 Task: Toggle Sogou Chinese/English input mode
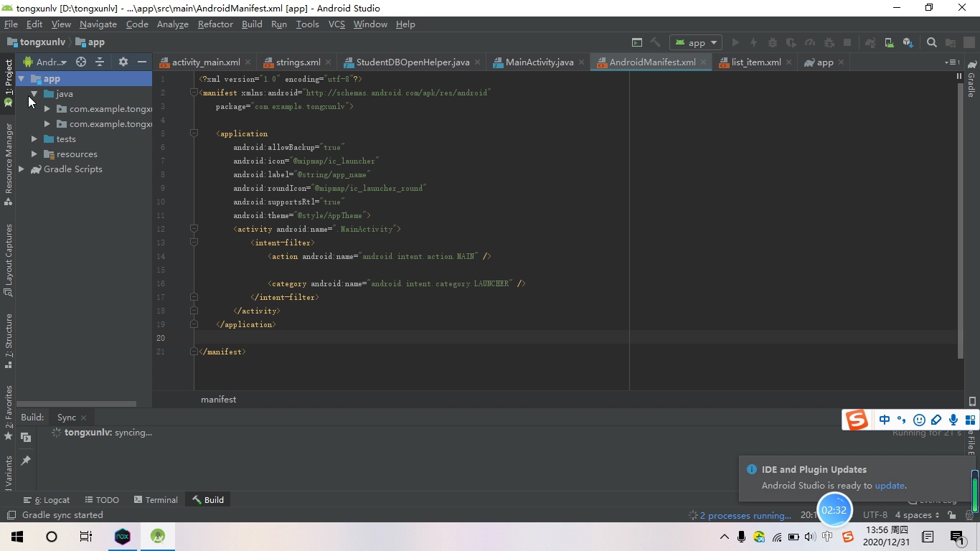pos(885,420)
